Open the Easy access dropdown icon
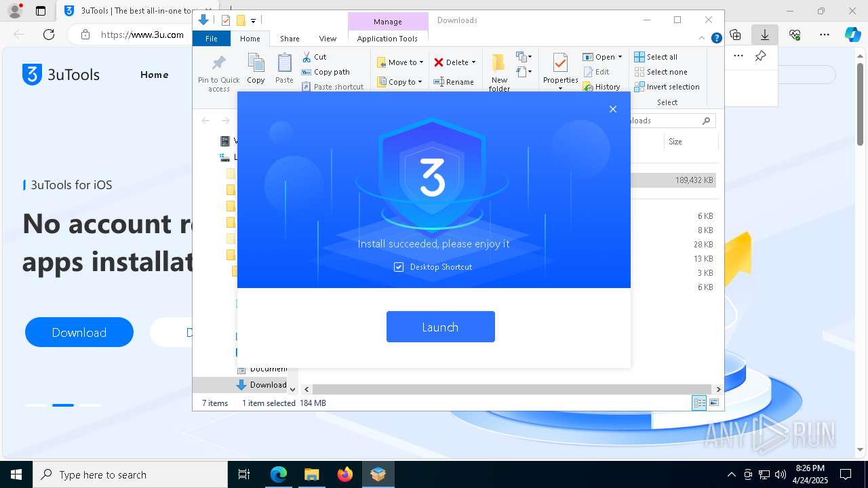 (524, 71)
